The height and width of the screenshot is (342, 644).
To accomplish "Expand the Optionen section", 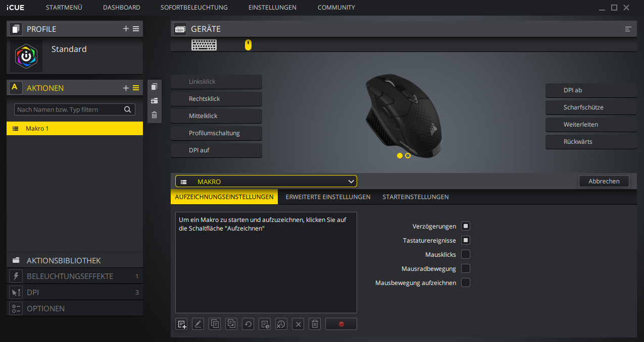I will coord(75,308).
